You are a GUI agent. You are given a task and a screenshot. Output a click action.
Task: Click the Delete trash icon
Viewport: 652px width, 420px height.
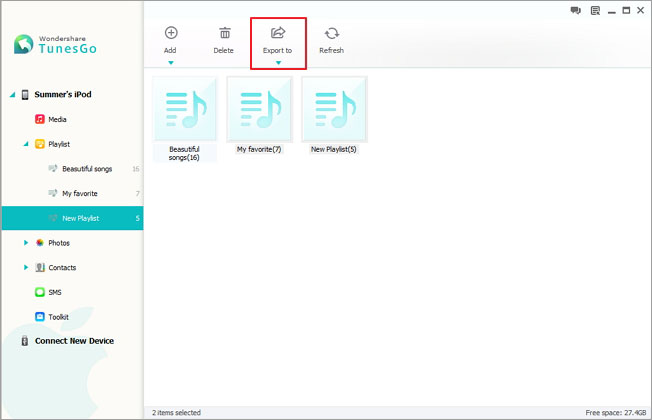225,32
